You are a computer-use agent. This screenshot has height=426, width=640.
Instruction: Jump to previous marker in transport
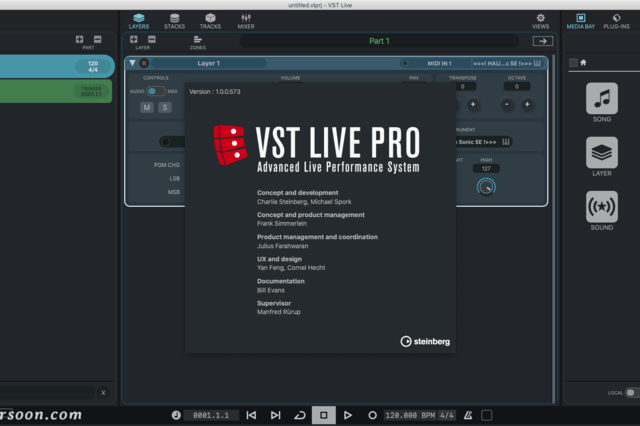point(251,415)
